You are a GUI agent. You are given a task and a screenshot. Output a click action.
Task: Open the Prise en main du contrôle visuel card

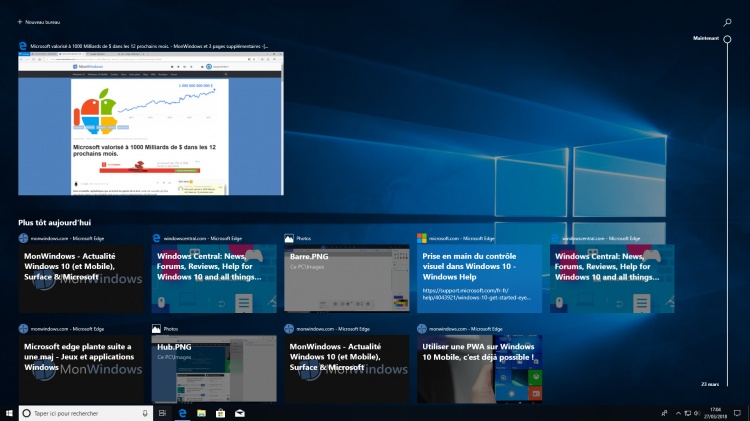pos(479,278)
